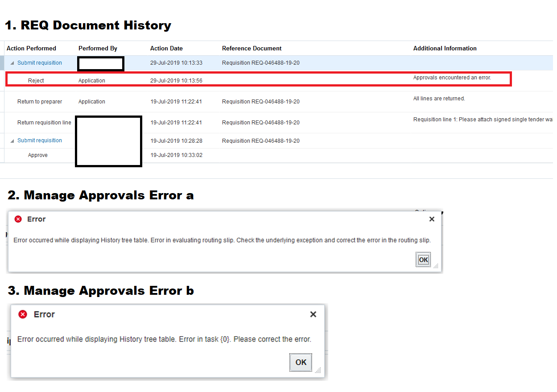Dismiss Error dialog b with the X icon
The image size is (557, 392).
pyautogui.click(x=313, y=314)
